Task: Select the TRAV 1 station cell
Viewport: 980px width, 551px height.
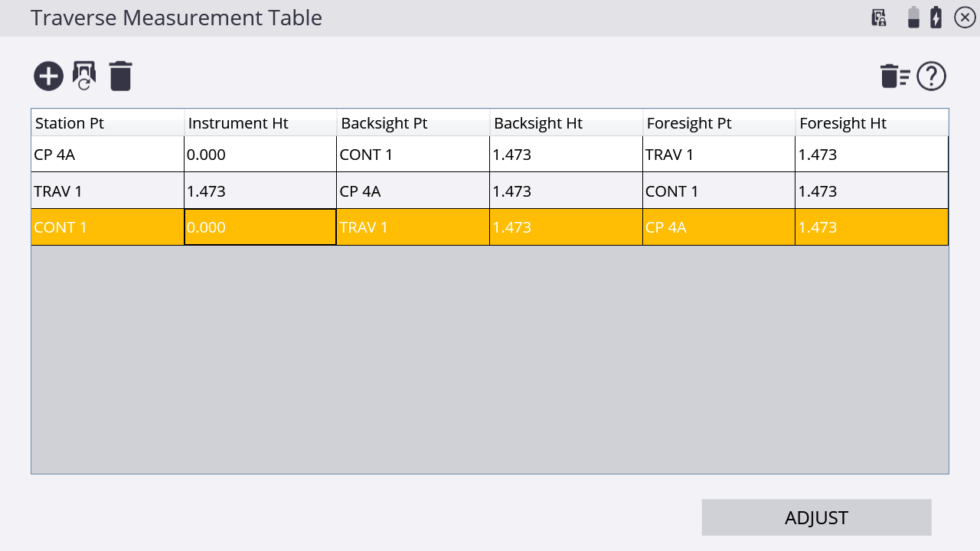Action: [x=108, y=191]
